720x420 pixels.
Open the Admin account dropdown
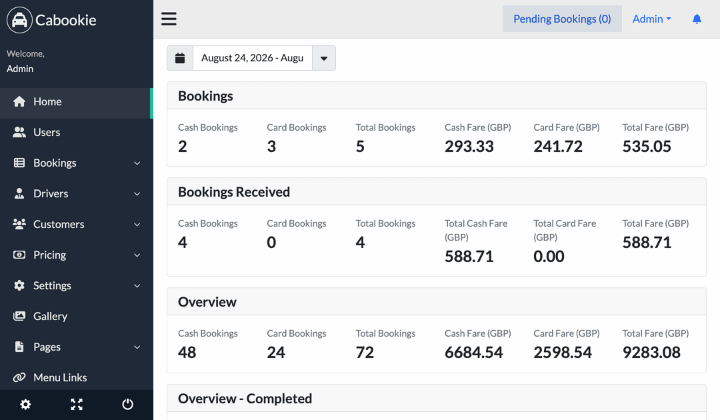pos(652,19)
